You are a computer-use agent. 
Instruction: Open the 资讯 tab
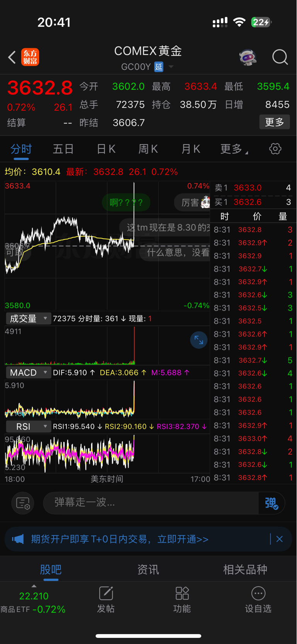click(x=148, y=569)
